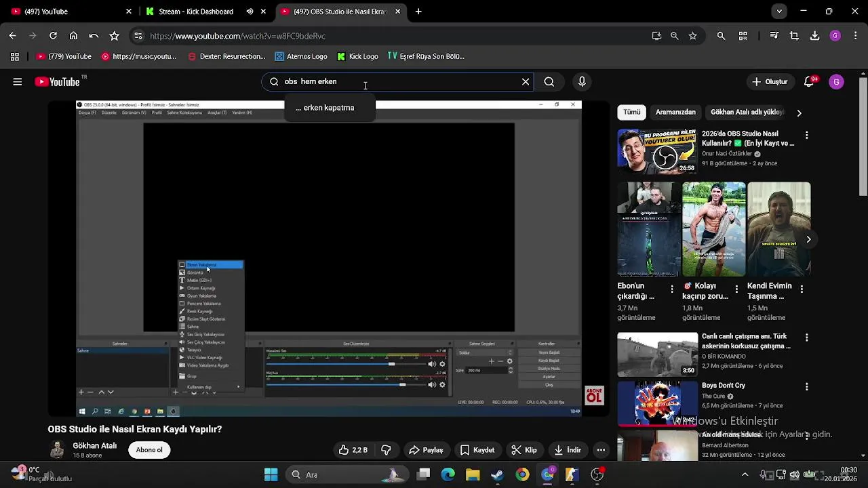Open the zoom magnifier icon in address bar
Viewport: 868px width, 488px height.
click(674, 36)
